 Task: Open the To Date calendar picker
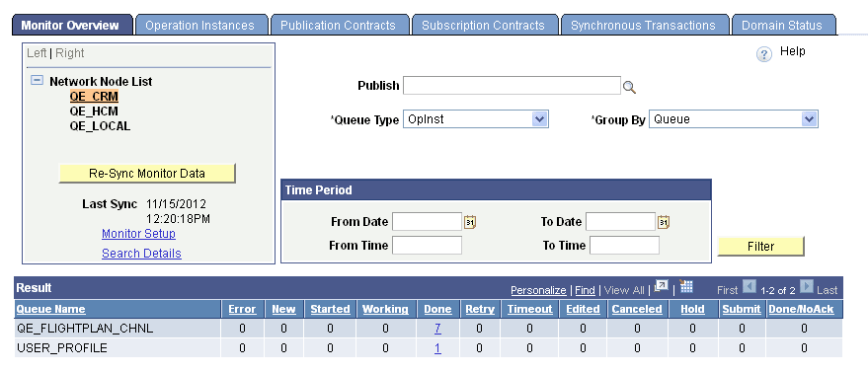pyautogui.click(x=664, y=222)
